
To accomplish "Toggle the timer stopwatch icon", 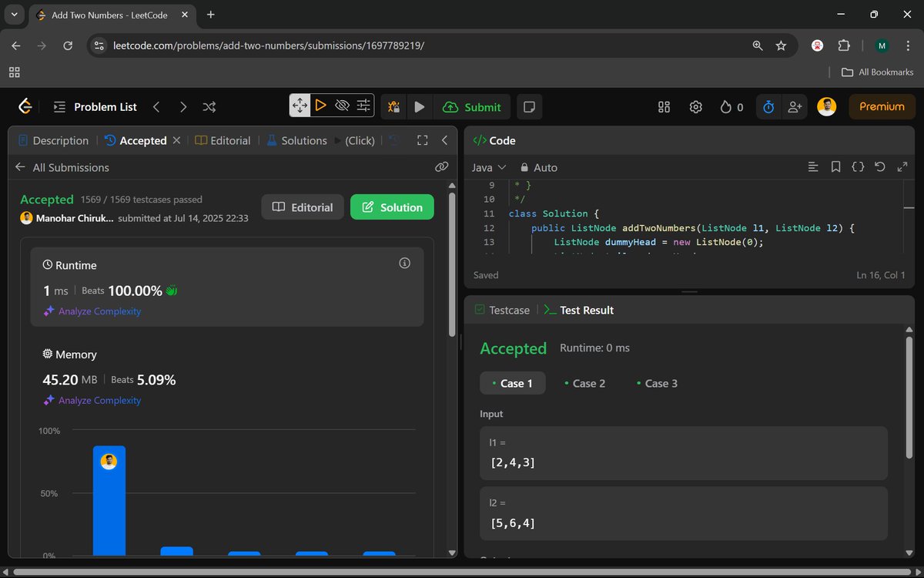I will 768,107.
